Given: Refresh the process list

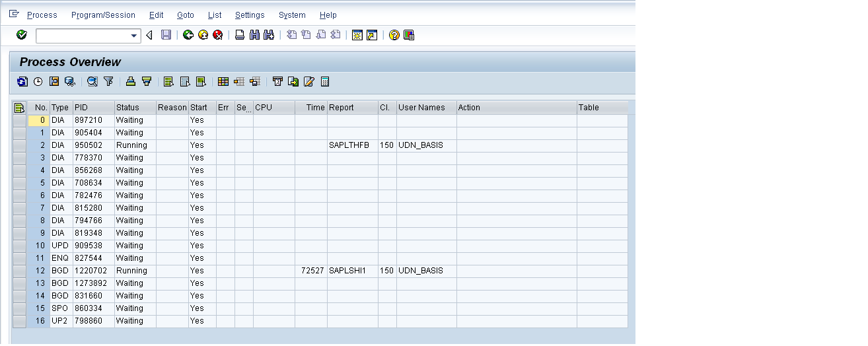Looking at the screenshot, I should [22, 82].
